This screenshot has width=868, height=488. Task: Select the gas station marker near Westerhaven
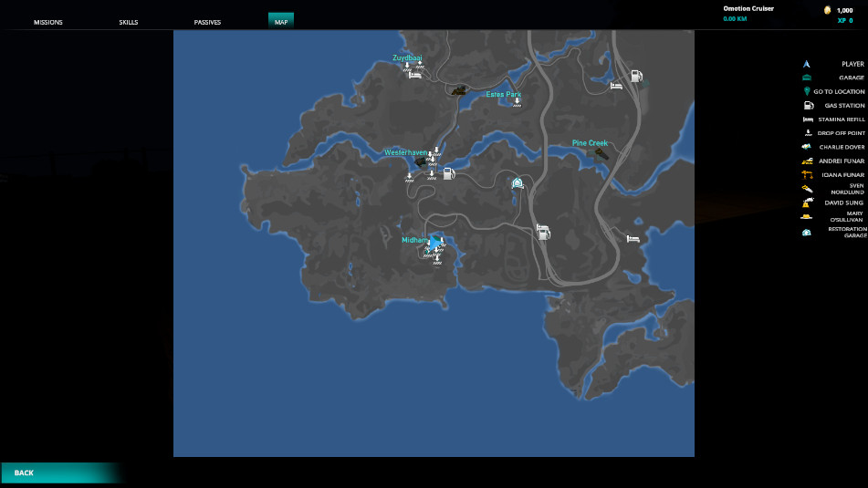click(x=449, y=173)
